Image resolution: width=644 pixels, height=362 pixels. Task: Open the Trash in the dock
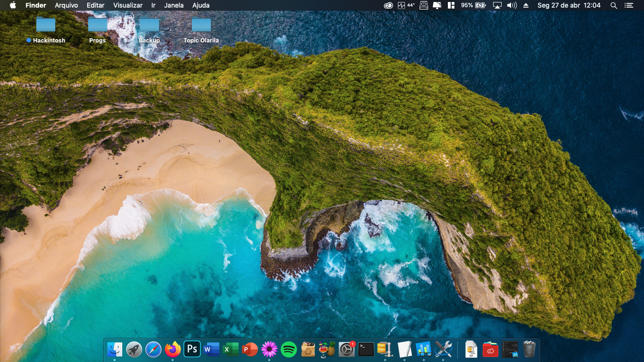click(529, 349)
